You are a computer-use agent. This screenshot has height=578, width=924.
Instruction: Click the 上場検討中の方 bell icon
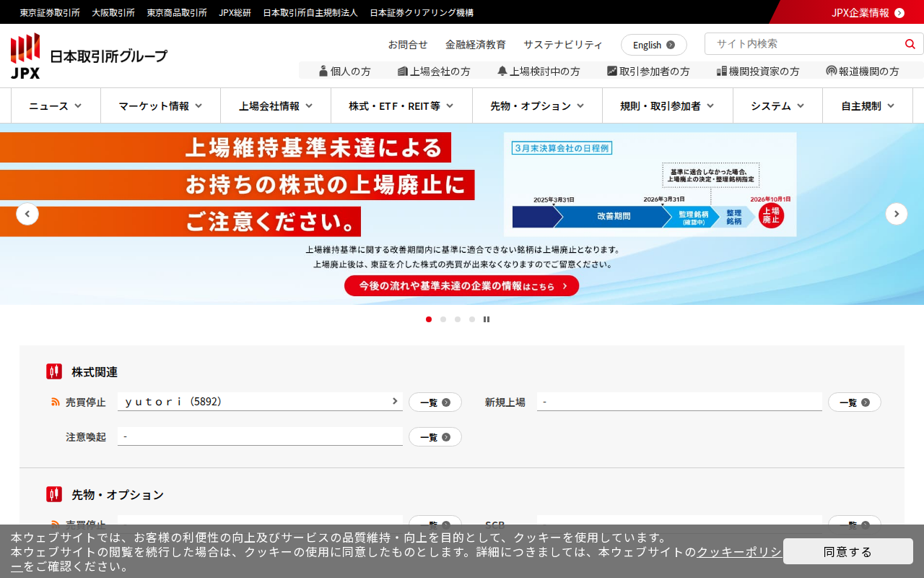click(x=502, y=71)
